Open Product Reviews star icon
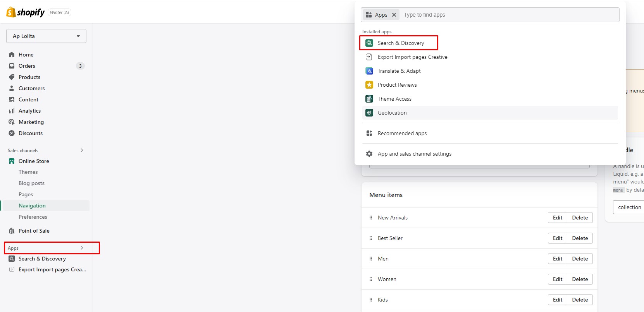The width and height of the screenshot is (644, 312). tap(369, 85)
